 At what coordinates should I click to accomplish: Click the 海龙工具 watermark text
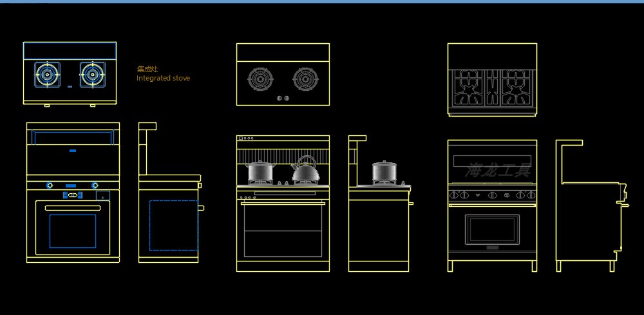point(497,171)
